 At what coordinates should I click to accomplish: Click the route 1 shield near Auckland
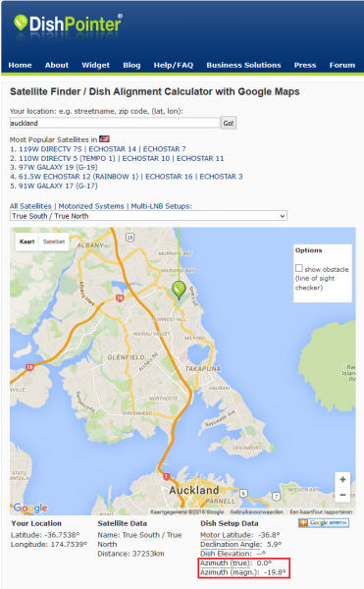[x=166, y=476]
